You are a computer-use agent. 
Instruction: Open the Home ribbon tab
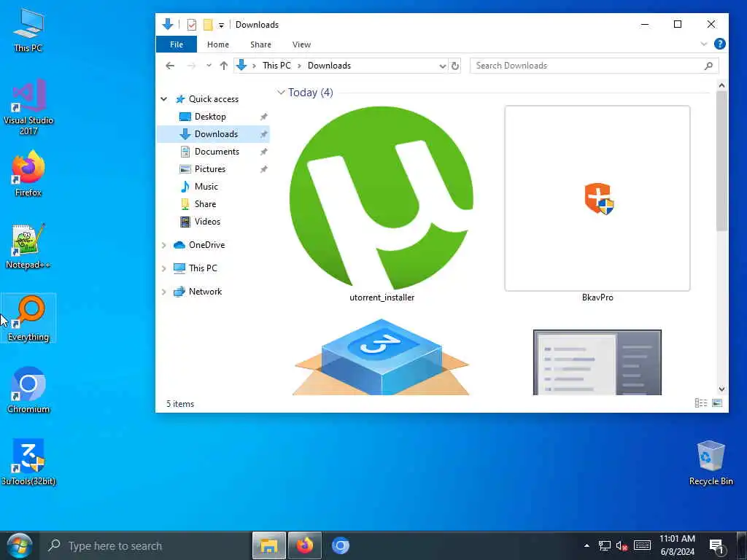pos(217,44)
